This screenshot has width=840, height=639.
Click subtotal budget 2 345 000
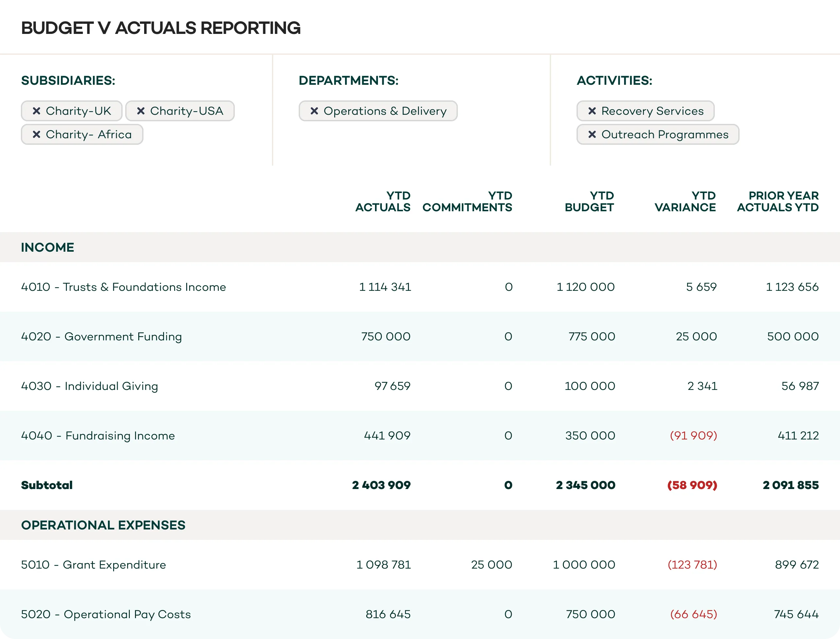click(586, 485)
